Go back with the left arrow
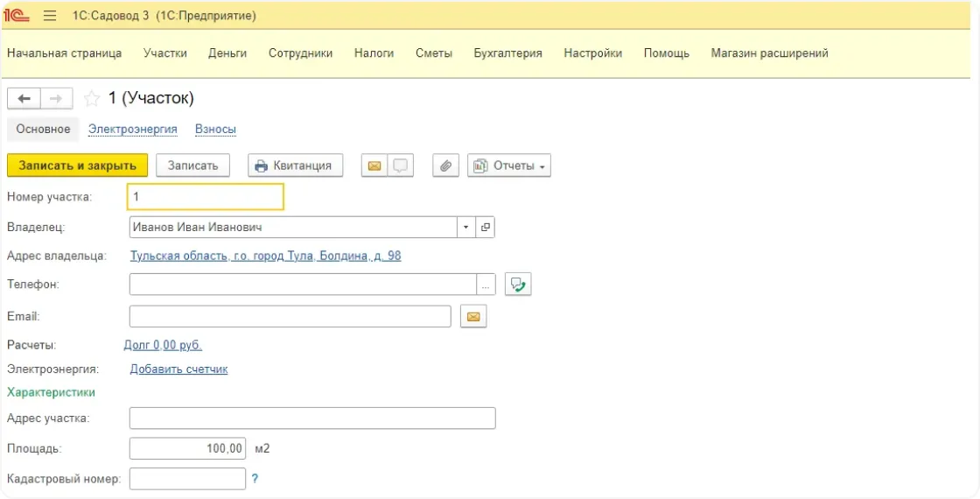Image resolution: width=980 pixels, height=499 pixels. click(x=24, y=99)
